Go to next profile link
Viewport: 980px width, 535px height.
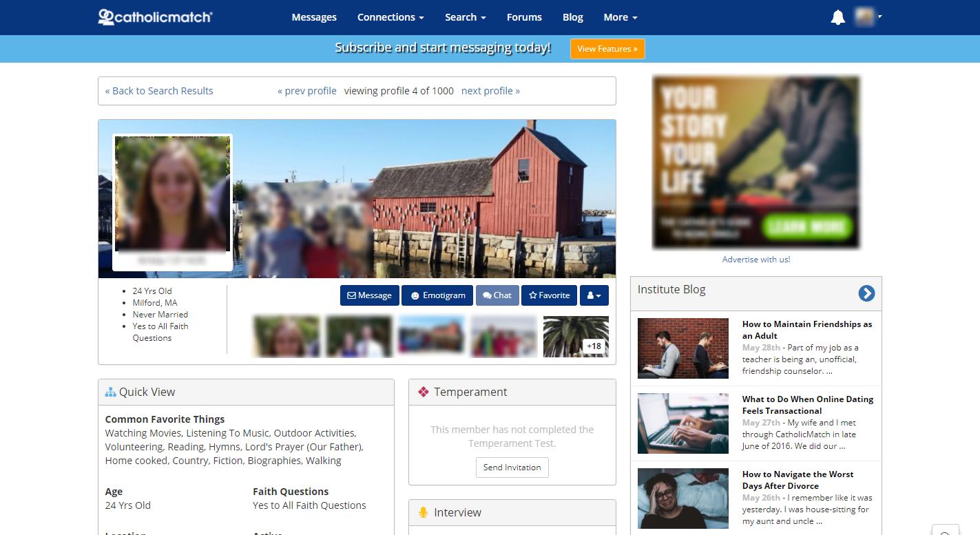pos(490,91)
